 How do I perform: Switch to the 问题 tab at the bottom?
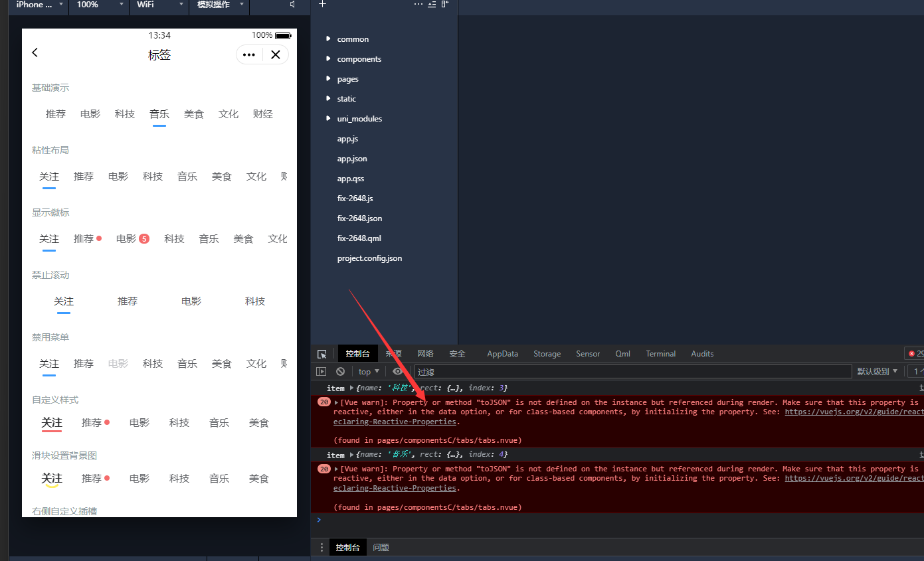[381, 547]
